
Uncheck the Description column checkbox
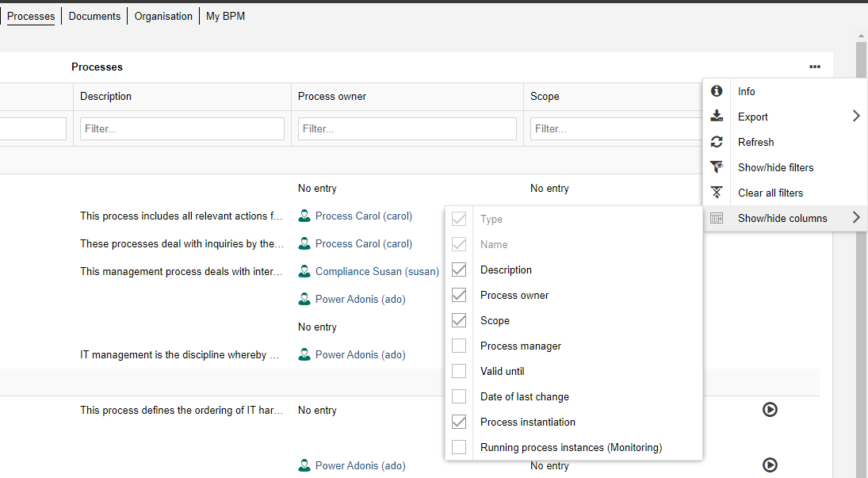pyautogui.click(x=459, y=270)
